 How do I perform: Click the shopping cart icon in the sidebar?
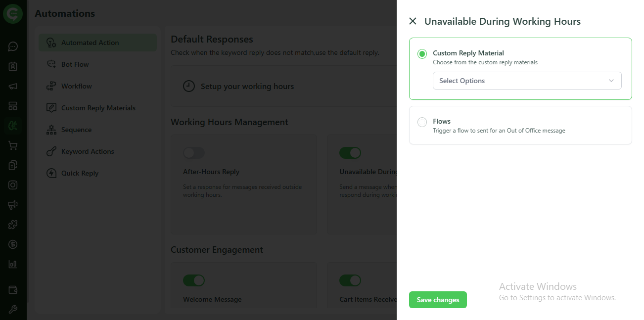point(12,145)
